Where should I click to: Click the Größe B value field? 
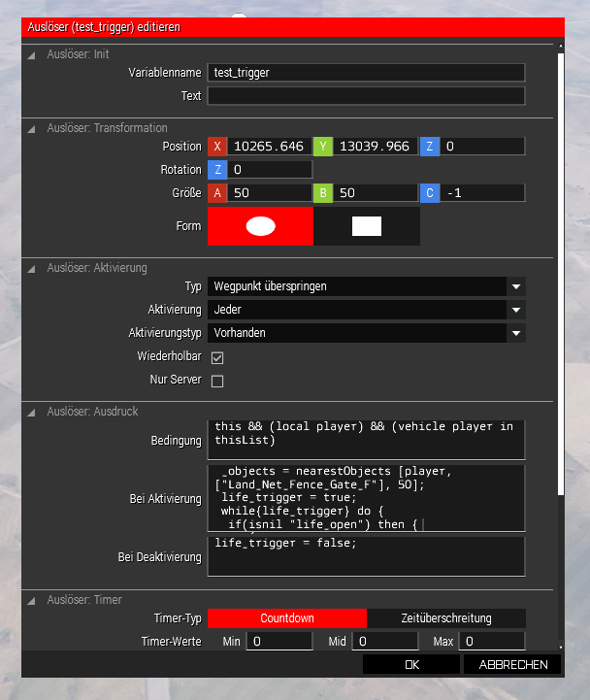376,193
